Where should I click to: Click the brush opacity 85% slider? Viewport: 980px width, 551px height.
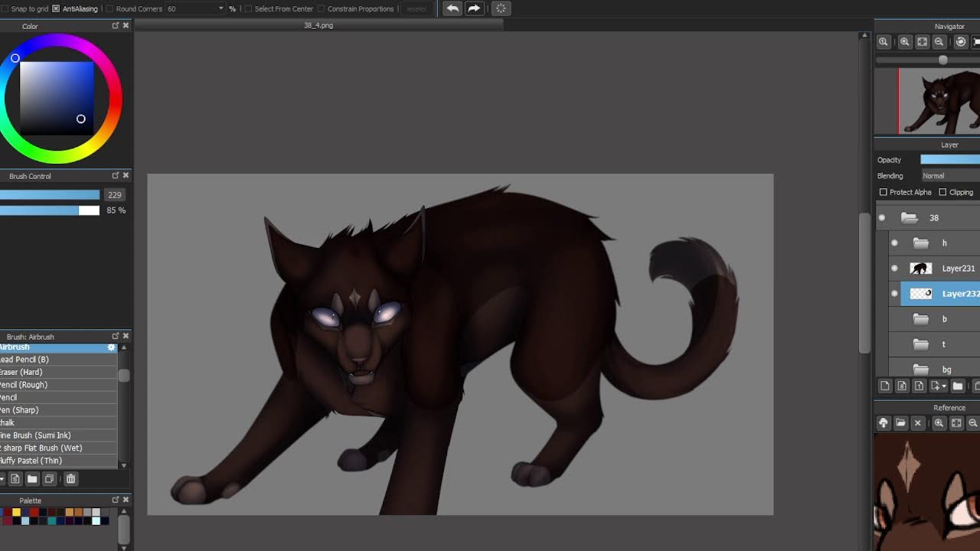50,210
